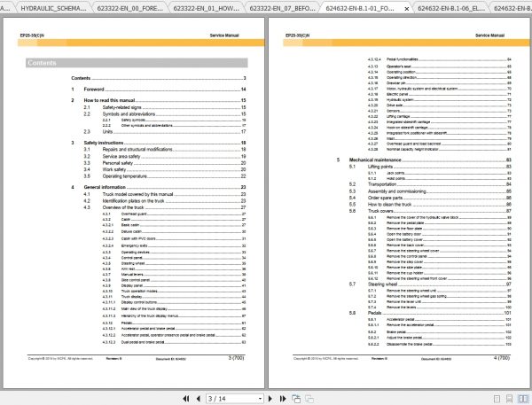Click page footer '4 (700)'
Viewport: 532px width, 405px height.
(x=502, y=358)
